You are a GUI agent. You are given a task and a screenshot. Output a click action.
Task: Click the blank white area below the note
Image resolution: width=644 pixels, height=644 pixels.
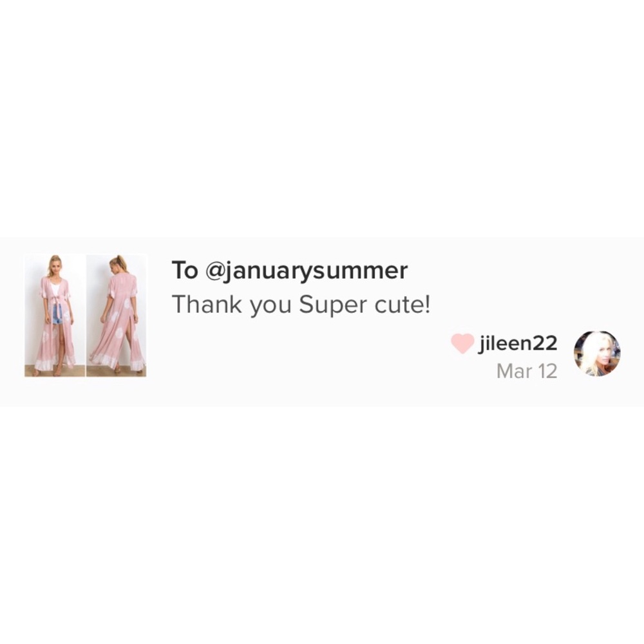point(322,526)
